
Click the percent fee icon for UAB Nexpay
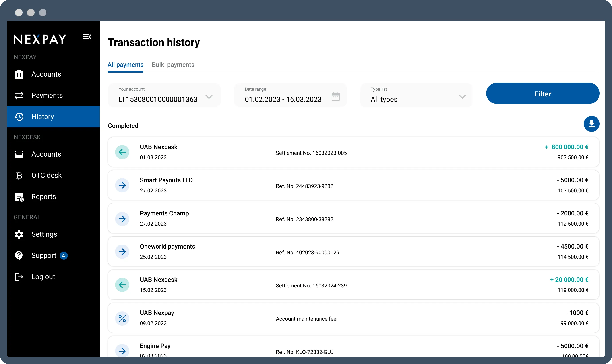[x=122, y=318]
